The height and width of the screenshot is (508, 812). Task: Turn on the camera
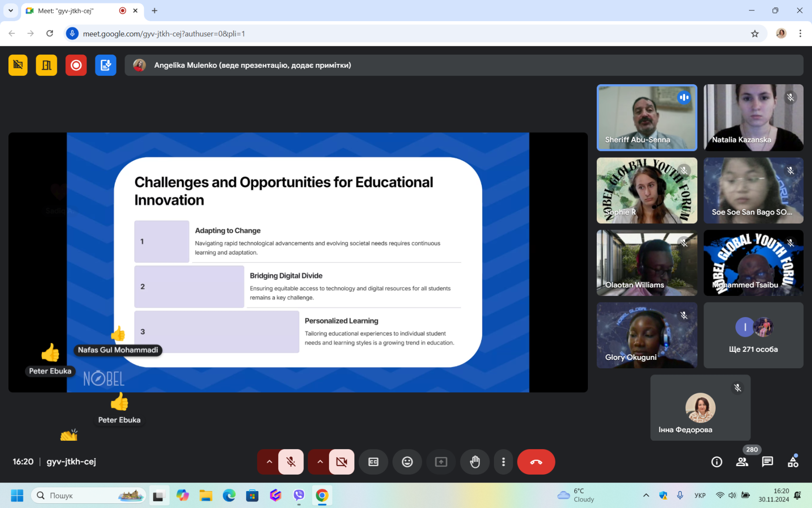click(x=342, y=462)
